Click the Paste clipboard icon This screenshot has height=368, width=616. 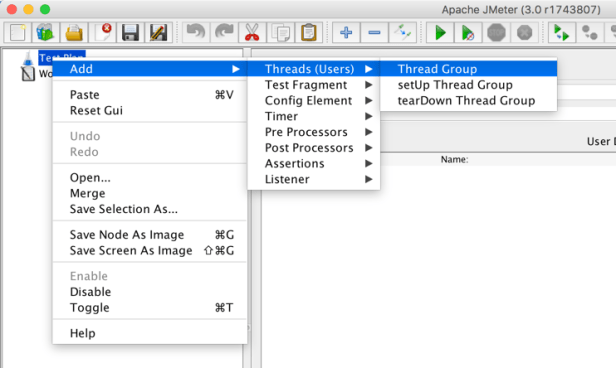pos(309,33)
